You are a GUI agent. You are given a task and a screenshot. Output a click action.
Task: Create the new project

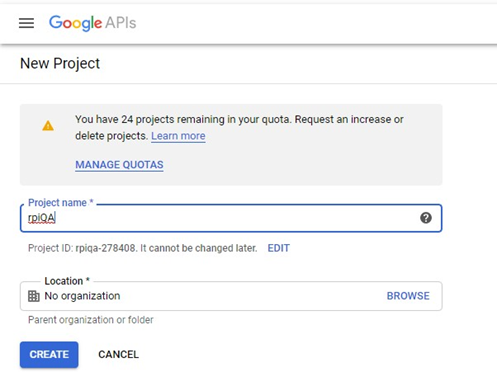pos(49,354)
